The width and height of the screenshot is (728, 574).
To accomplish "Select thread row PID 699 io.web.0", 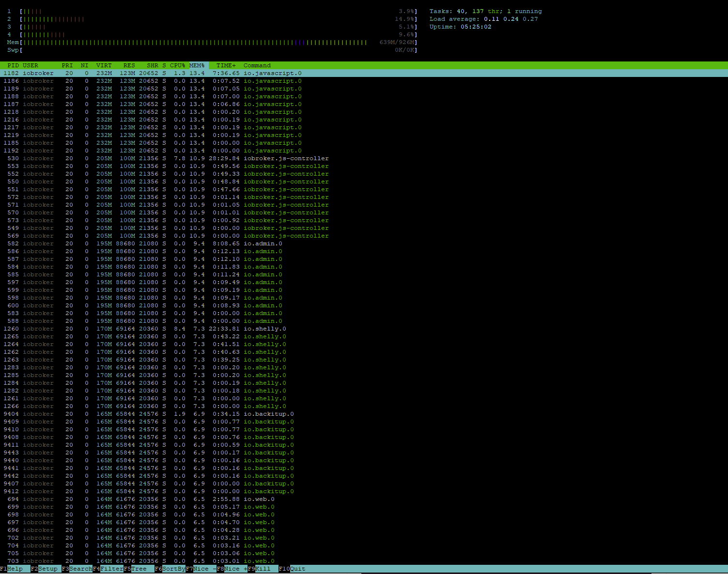I will (364, 507).
